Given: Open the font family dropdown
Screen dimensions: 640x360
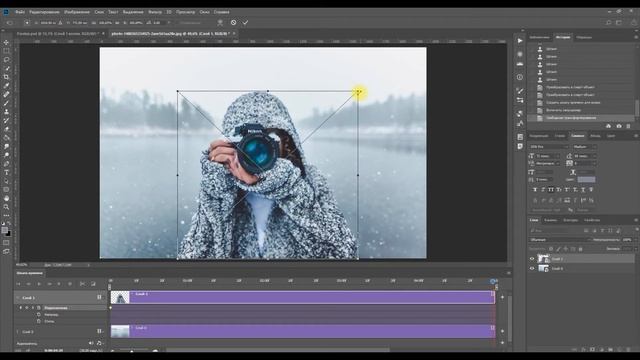Looking at the screenshot, I should click(x=549, y=147).
